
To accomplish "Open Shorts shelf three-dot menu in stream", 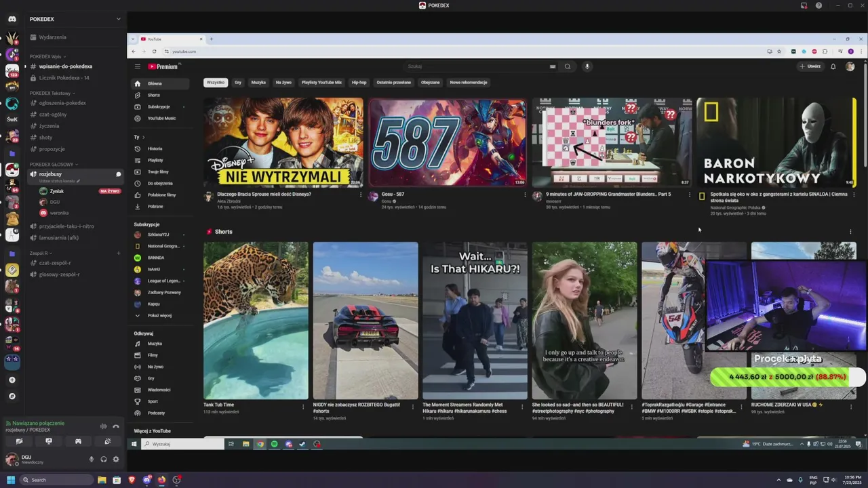I will point(850,232).
